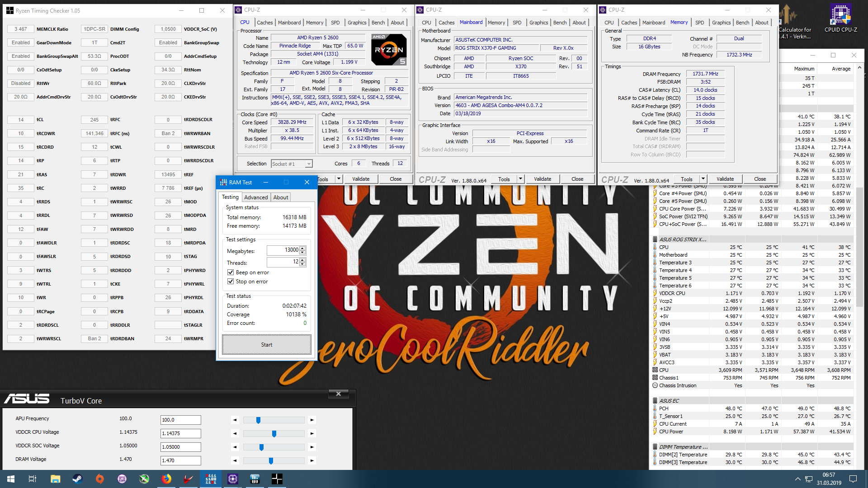Click the VDDCR CPU Voltage input field
The image size is (868, 488).
(180, 433)
